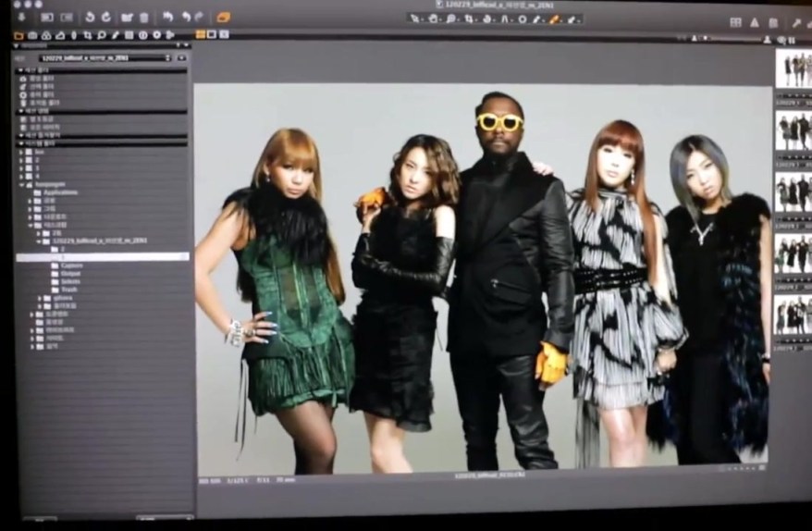Click the orange Copy Adjustments icon
The width and height of the screenshot is (812, 531).
pos(223,17)
